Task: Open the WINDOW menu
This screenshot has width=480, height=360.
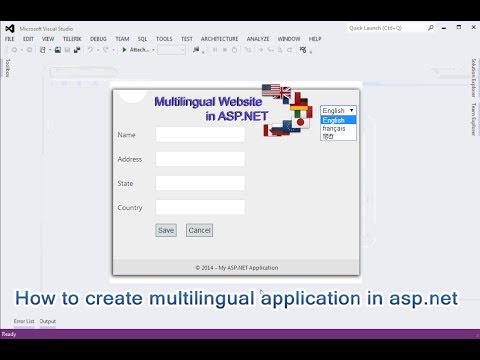Action: tap(289, 39)
